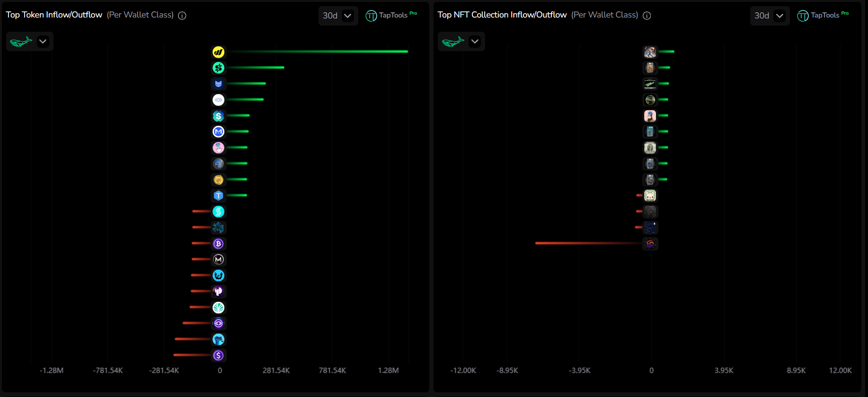868x397 pixels.
Task: Open info icon next to NFT Collection Inflow/Outflow title
Action: point(647,16)
